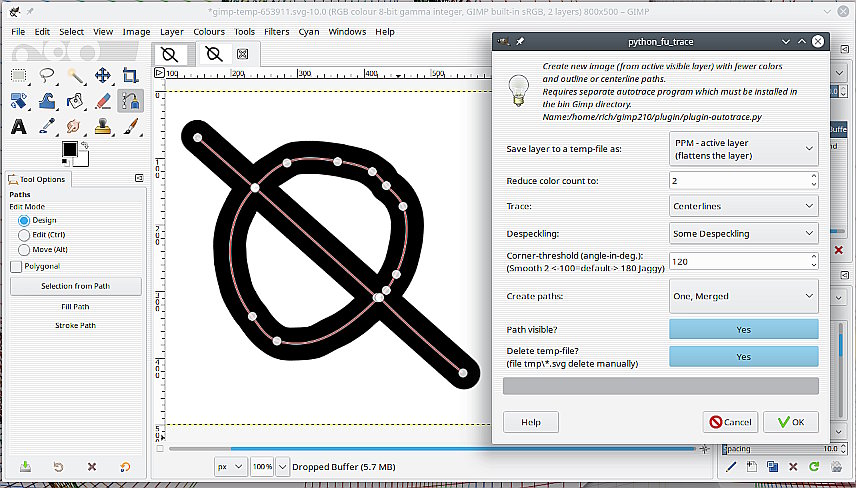The image size is (856, 488).
Task: Reset tool options to default values
Action: point(125,466)
